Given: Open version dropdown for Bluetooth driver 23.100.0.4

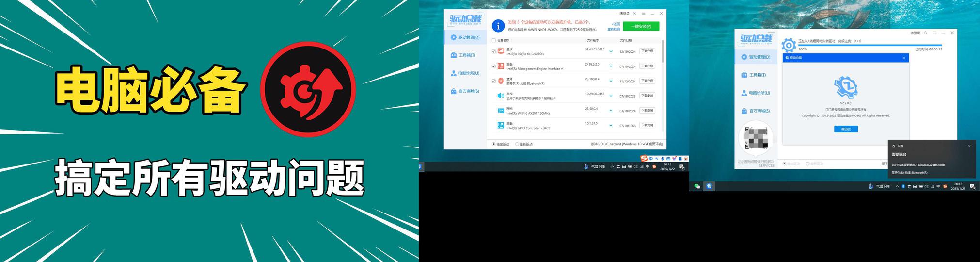Looking at the screenshot, I should pyautogui.click(x=611, y=81).
